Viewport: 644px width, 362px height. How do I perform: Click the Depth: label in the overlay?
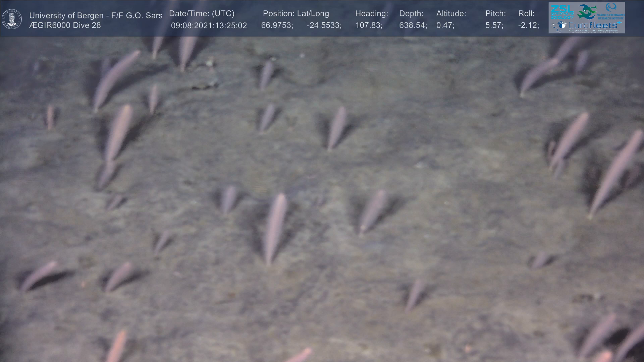click(x=411, y=14)
